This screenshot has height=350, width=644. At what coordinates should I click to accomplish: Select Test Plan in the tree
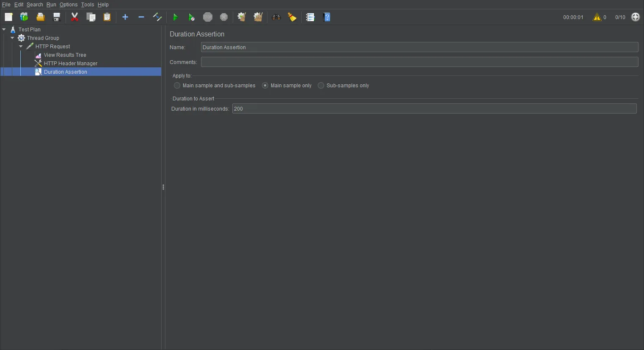click(x=30, y=30)
